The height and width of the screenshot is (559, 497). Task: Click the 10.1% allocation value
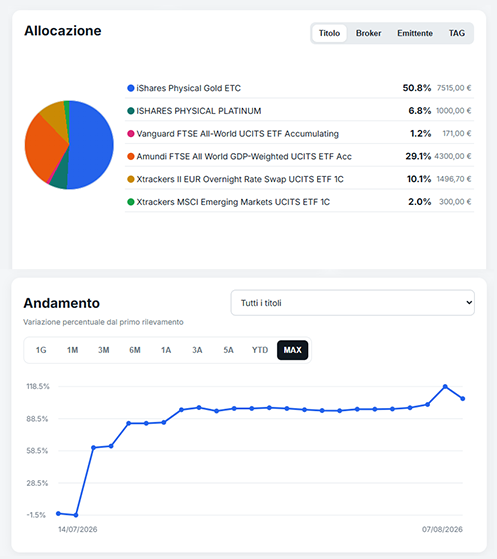(x=419, y=179)
